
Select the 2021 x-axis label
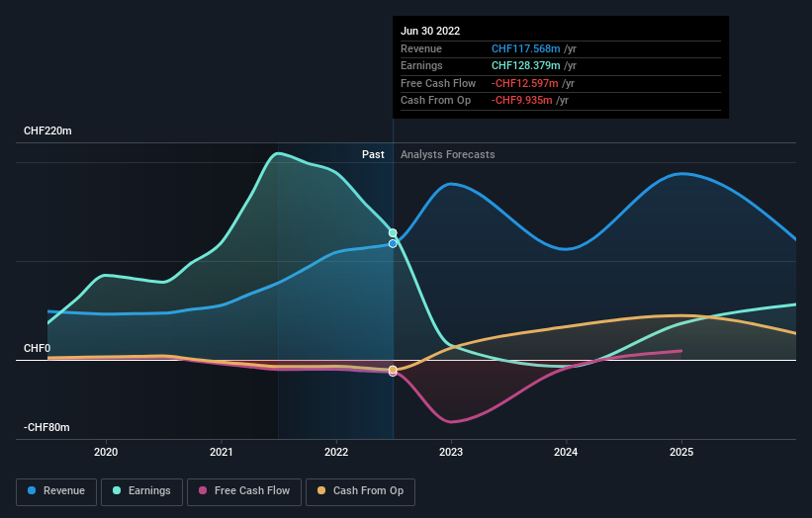pyautogui.click(x=222, y=453)
